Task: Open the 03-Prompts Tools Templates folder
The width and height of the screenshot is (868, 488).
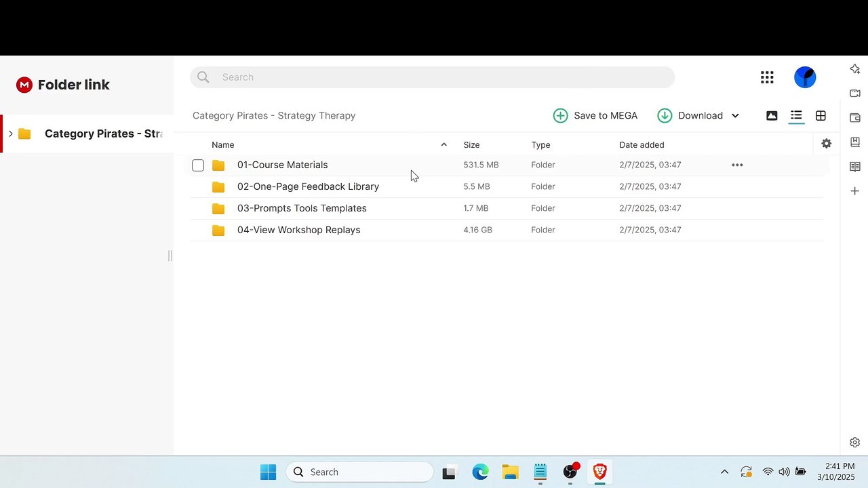Action: coord(302,208)
